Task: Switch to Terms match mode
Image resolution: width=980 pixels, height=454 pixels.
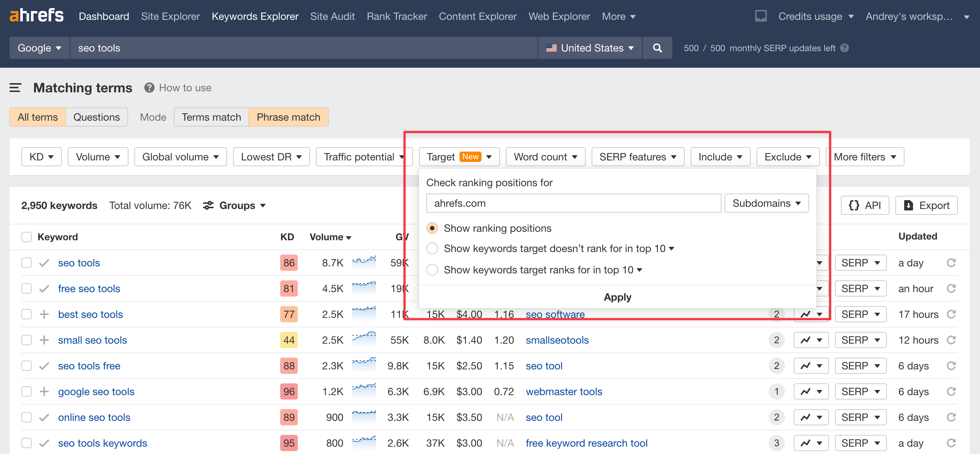Action: click(211, 117)
